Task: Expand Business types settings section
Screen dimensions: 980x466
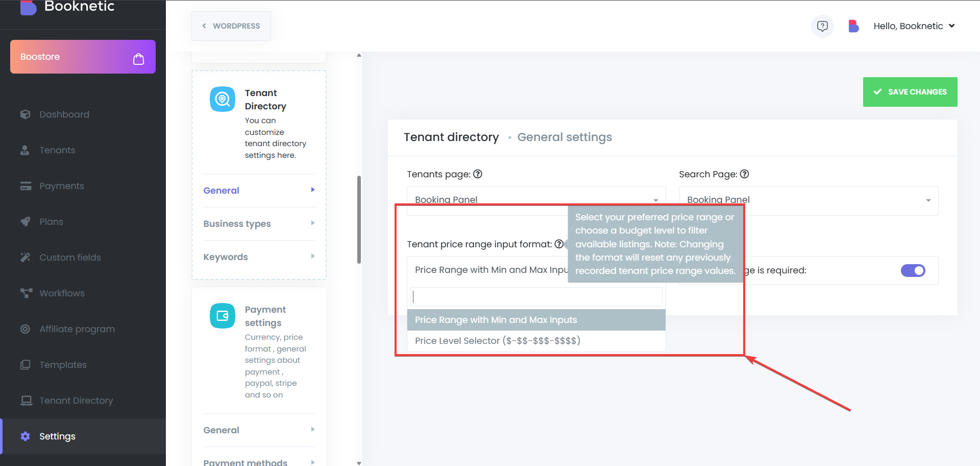Action: pyautogui.click(x=259, y=224)
